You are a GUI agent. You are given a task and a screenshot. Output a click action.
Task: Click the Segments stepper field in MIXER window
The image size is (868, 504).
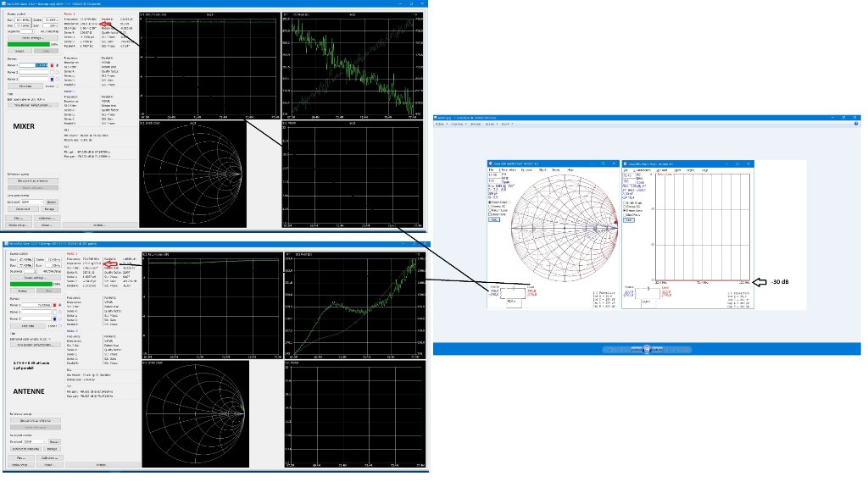tap(28, 31)
